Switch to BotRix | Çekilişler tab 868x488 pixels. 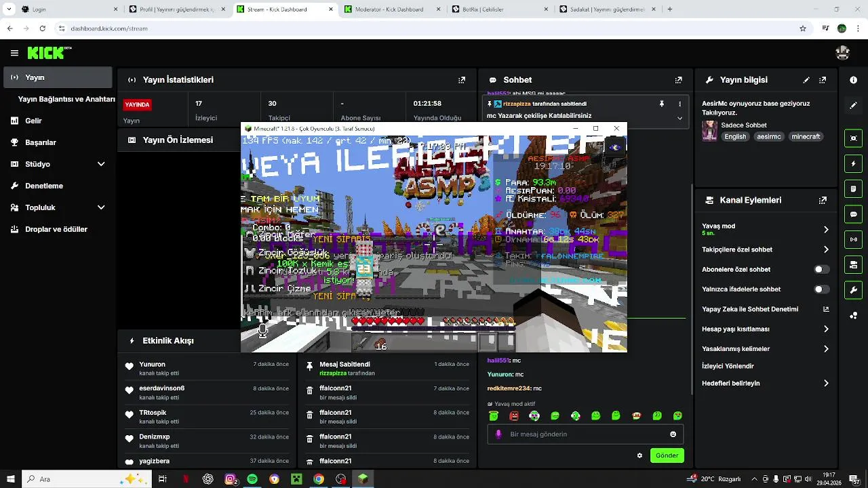point(500,9)
